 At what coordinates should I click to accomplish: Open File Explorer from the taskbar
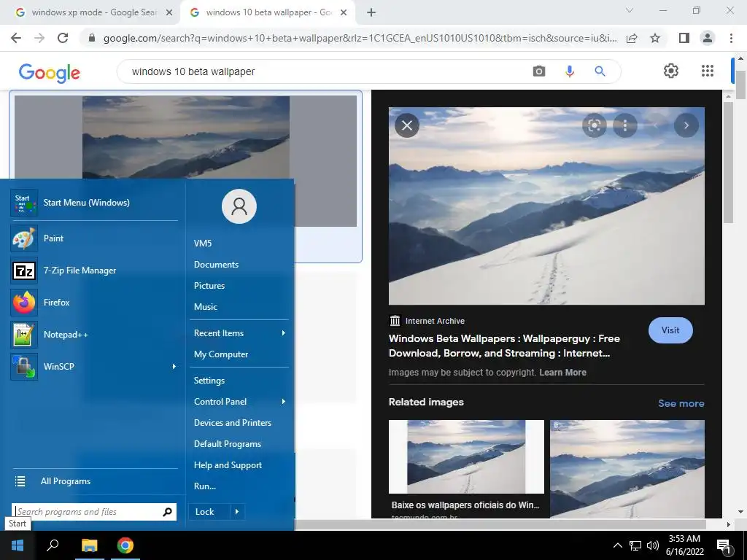(89, 545)
